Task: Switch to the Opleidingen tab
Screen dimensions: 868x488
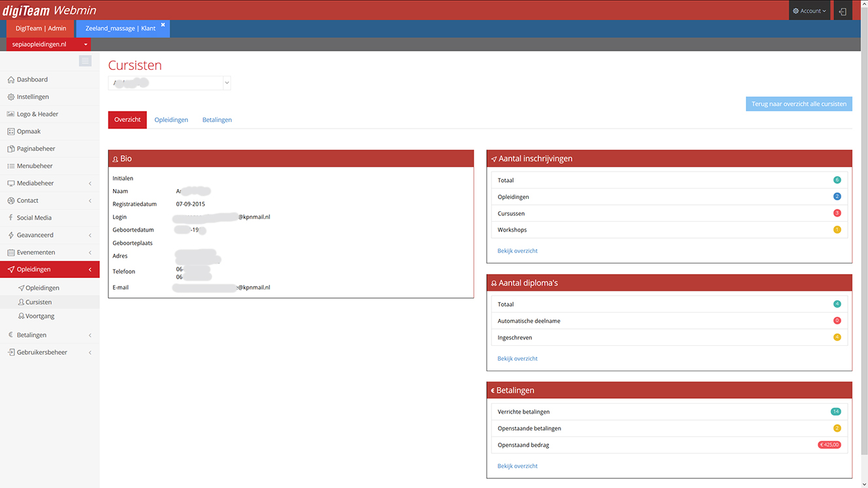Action: tap(171, 120)
